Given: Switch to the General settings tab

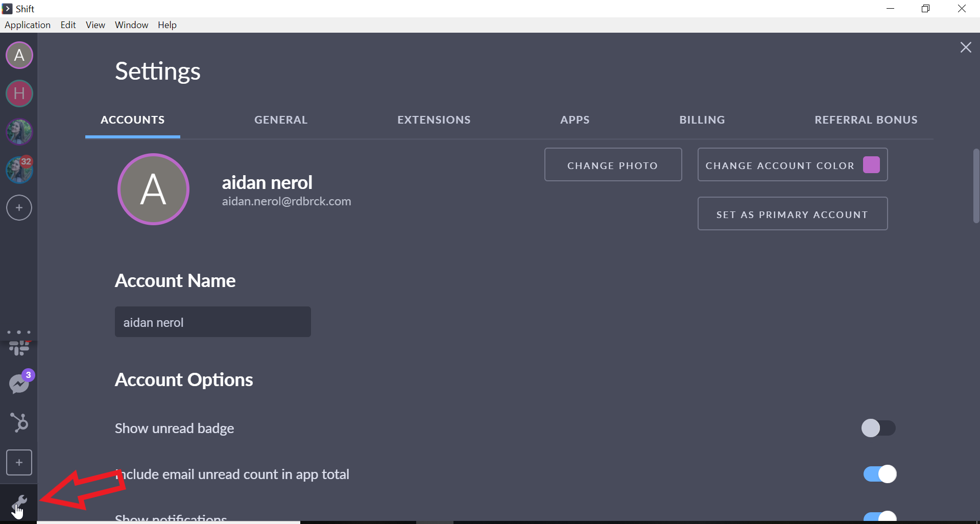Looking at the screenshot, I should click(x=281, y=120).
